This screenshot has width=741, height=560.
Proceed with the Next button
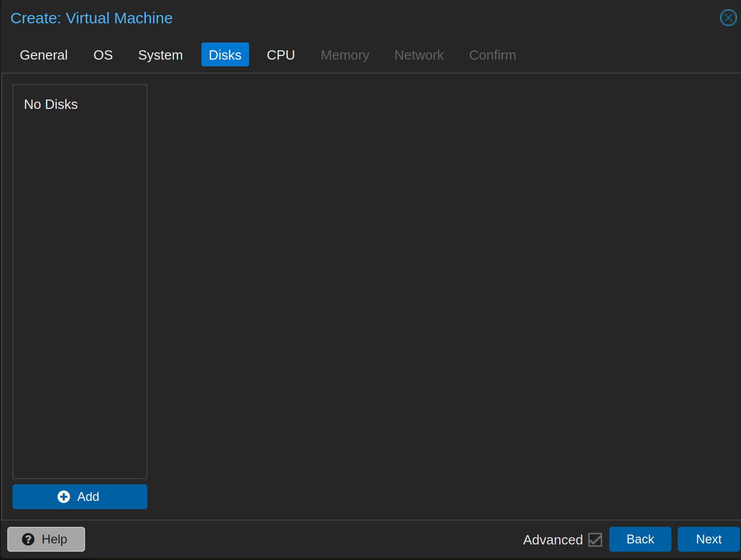(x=709, y=539)
